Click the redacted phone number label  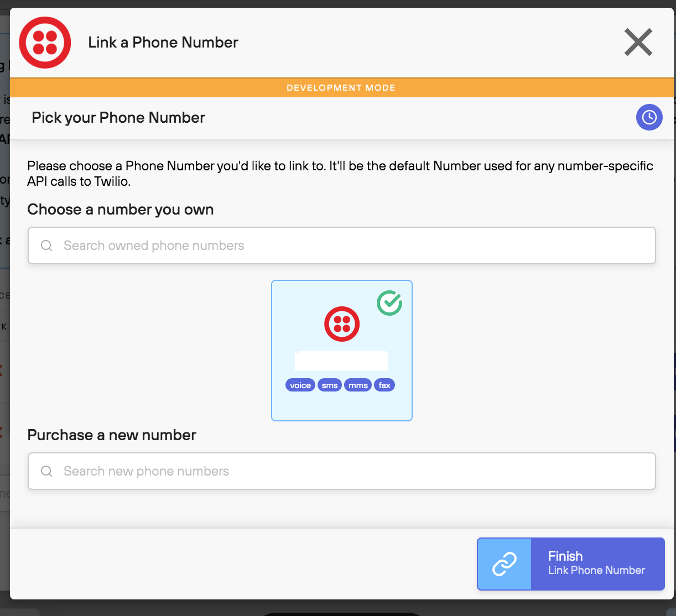tap(341, 361)
